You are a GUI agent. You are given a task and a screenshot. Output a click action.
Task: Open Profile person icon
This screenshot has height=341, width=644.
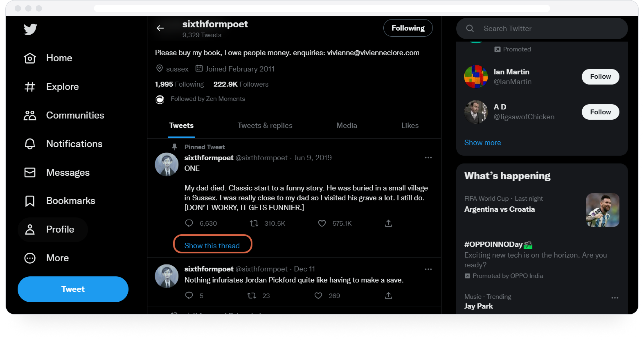point(30,229)
